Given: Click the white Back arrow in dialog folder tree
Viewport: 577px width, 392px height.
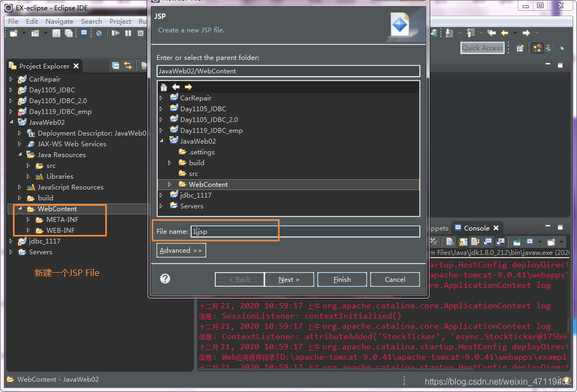Looking at the screenshot, I should (x=176, y=87).
